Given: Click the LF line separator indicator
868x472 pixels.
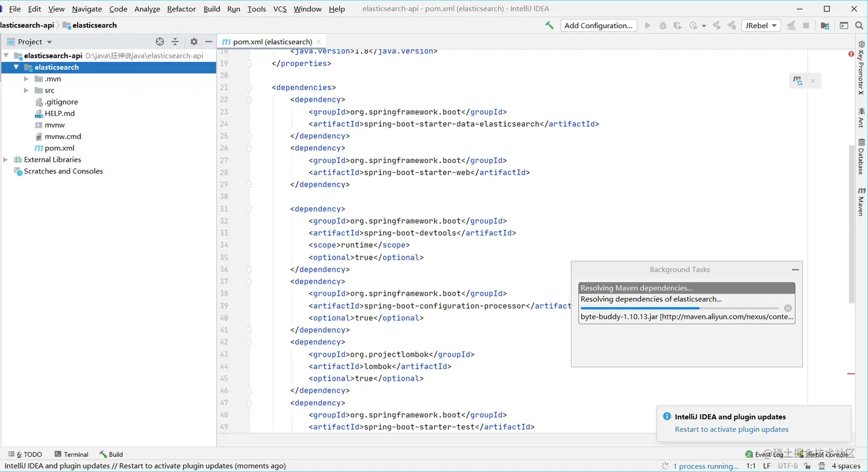Looking at the screenshot, I should pyautogui.click(x=767, y=466).
